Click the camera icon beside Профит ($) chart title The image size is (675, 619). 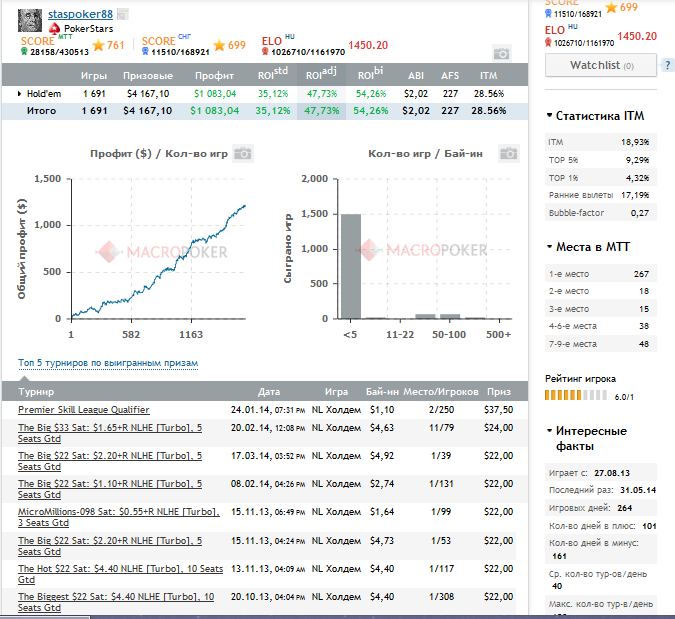[243, 153]
